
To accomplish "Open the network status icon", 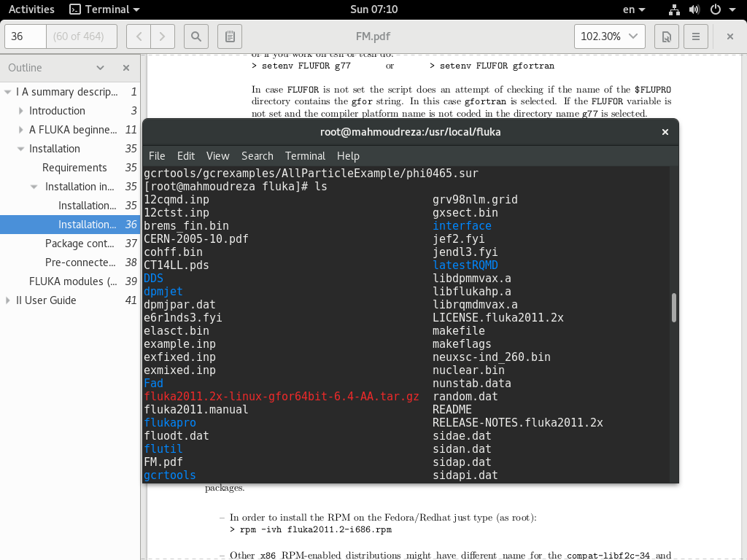I will [x=673, y=9].
